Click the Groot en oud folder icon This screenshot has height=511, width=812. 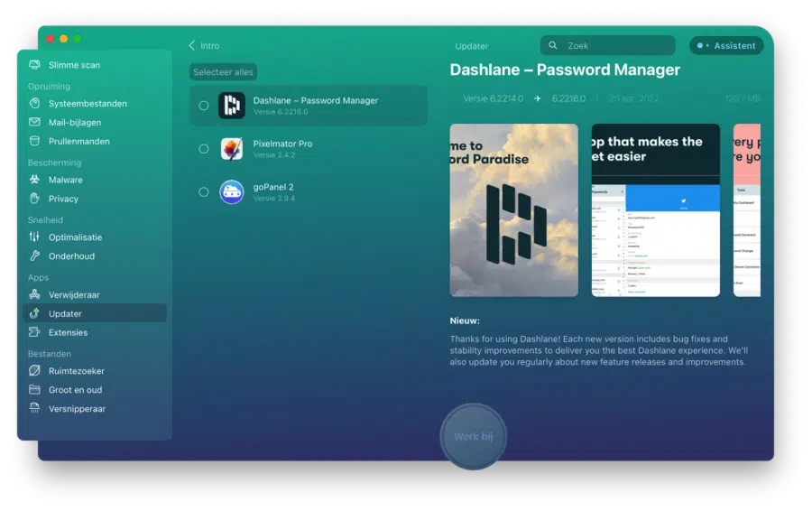pos(34,389)
